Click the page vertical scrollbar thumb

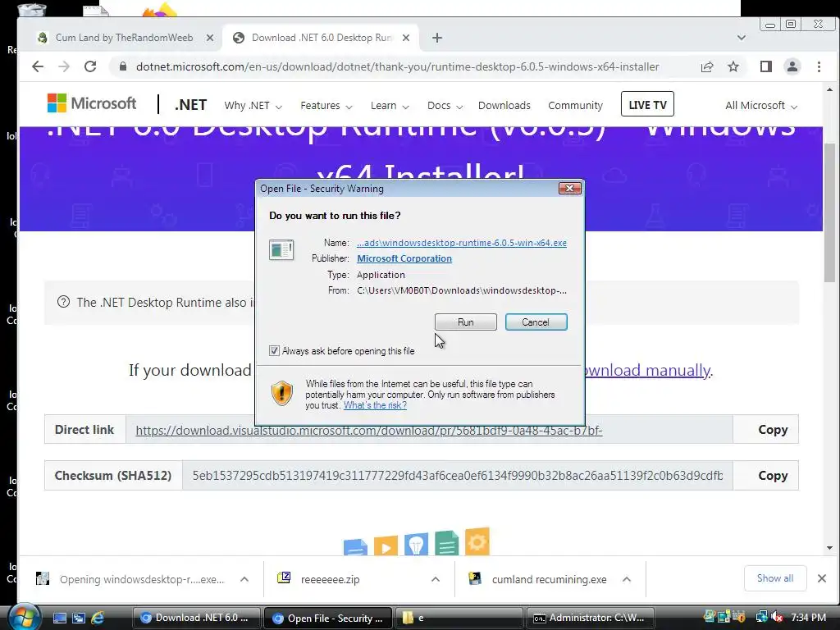tap(829, 212)
